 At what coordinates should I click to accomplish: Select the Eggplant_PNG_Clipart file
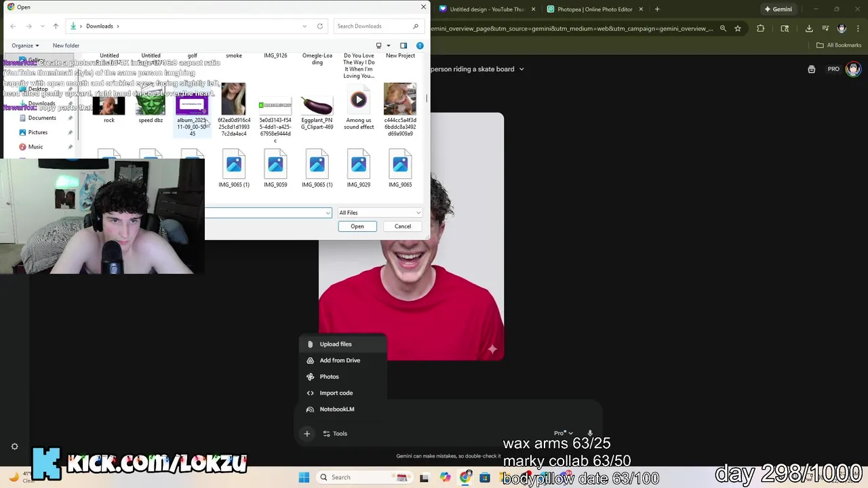coord(317,113)
